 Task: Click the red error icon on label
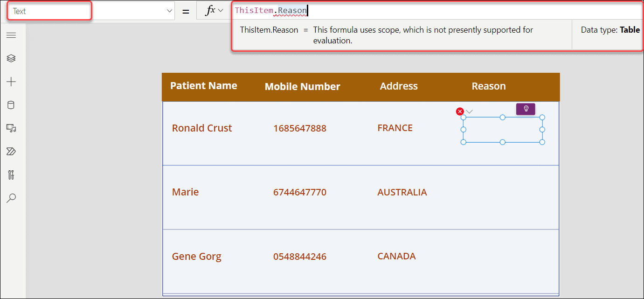click(460, 111)
